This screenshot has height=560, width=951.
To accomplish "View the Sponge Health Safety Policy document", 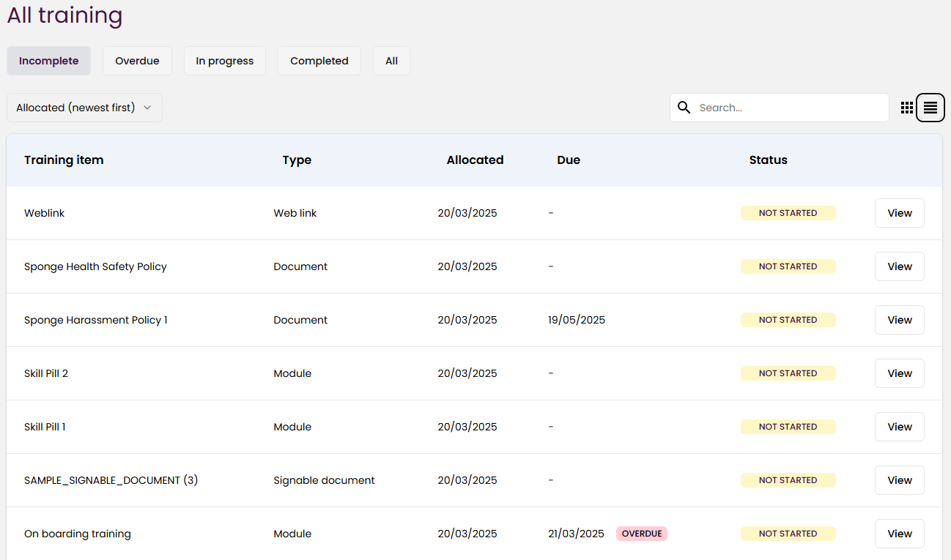I will tap(899, 266).
